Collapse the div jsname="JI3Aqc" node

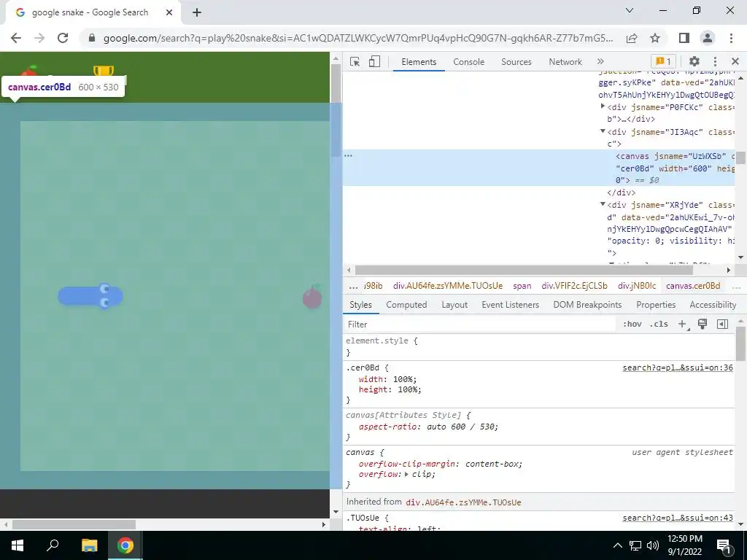[x=603, y=131]
